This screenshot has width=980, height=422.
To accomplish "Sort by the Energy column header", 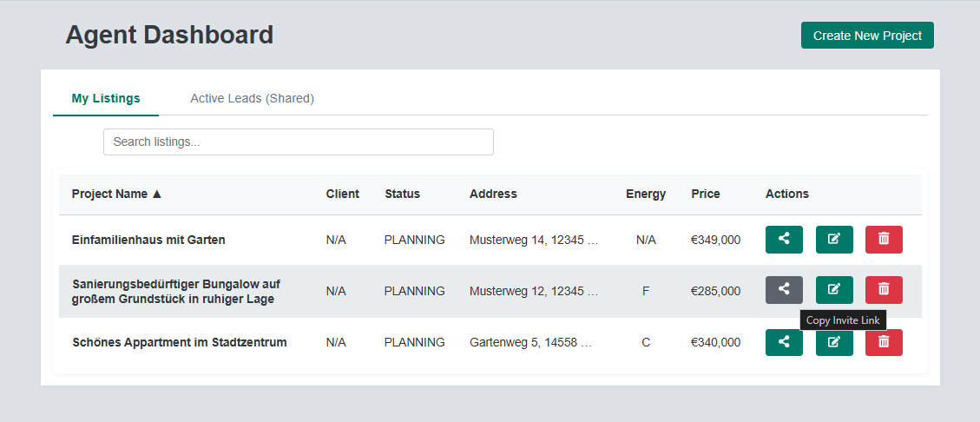I will point(646,194).
